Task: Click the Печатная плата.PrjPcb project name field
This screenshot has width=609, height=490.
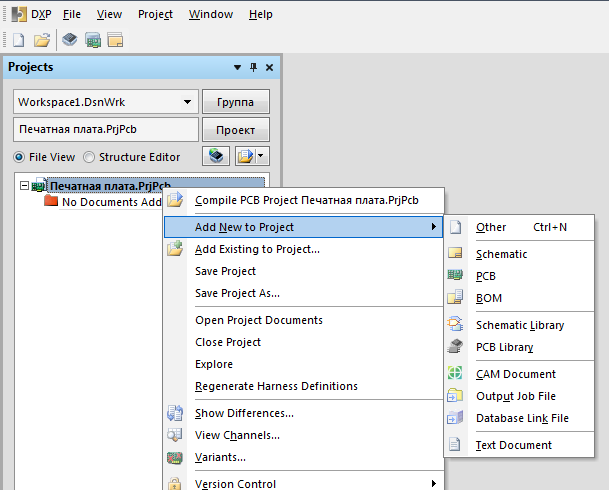Action: [x=106, y=129]
